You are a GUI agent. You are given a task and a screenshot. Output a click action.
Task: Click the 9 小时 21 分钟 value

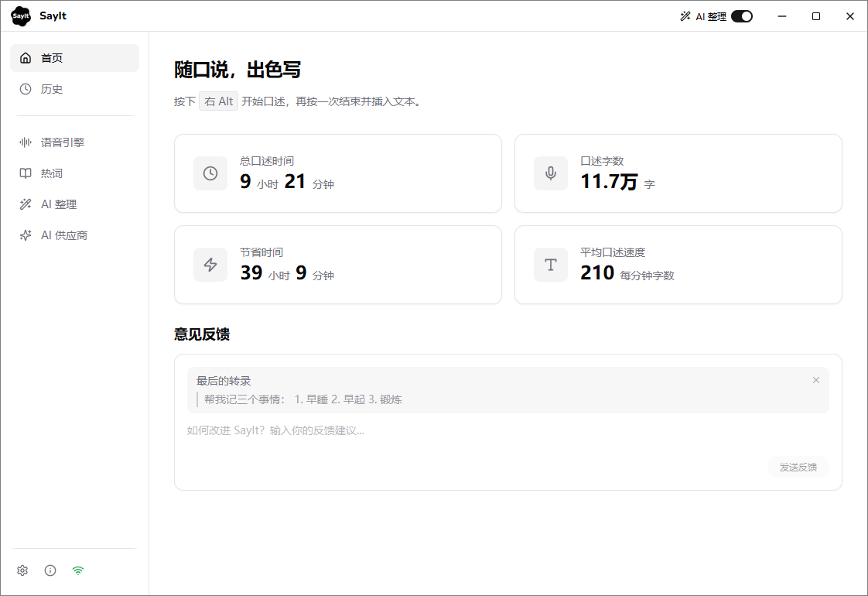(x=287, y=182)
